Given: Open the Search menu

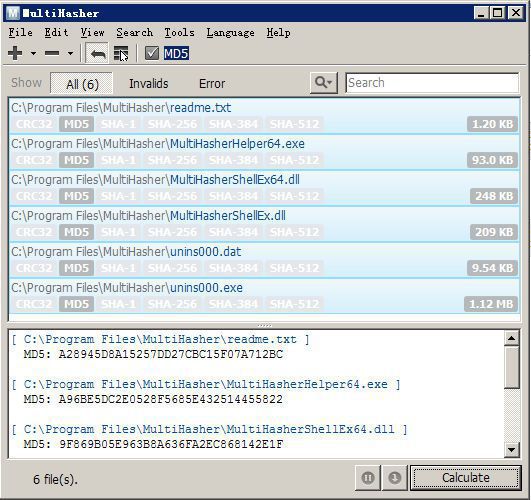Looking at the screenshot, I should [x=134, y=33].
